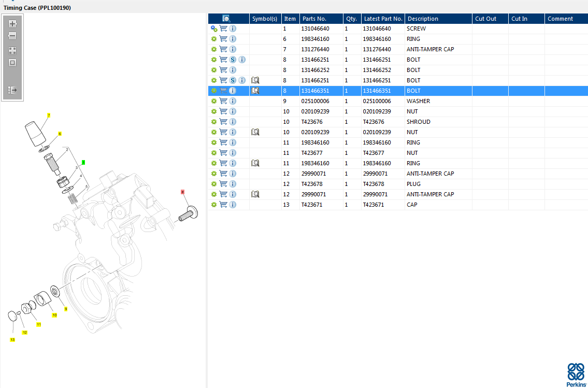Sort table by Parts No. column header

321,19
